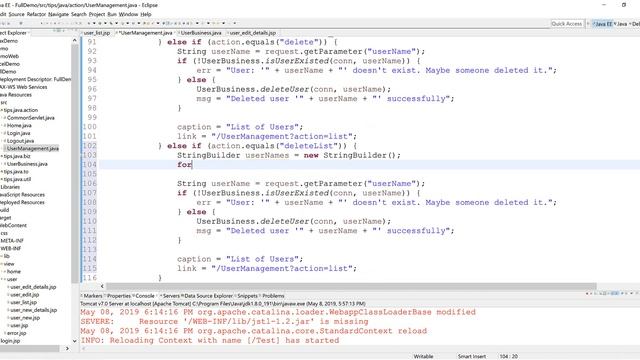Select the WEB-INF folder

coord(11,249)
